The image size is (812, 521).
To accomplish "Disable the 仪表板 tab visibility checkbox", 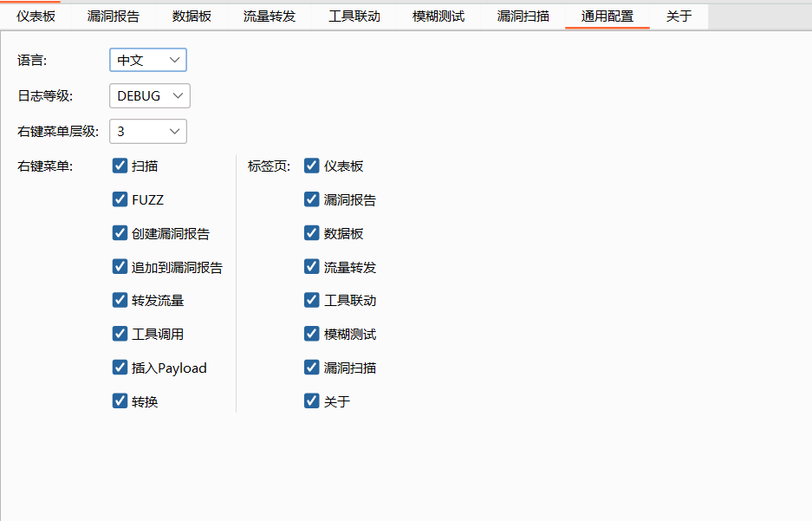I will click(311, 166).
